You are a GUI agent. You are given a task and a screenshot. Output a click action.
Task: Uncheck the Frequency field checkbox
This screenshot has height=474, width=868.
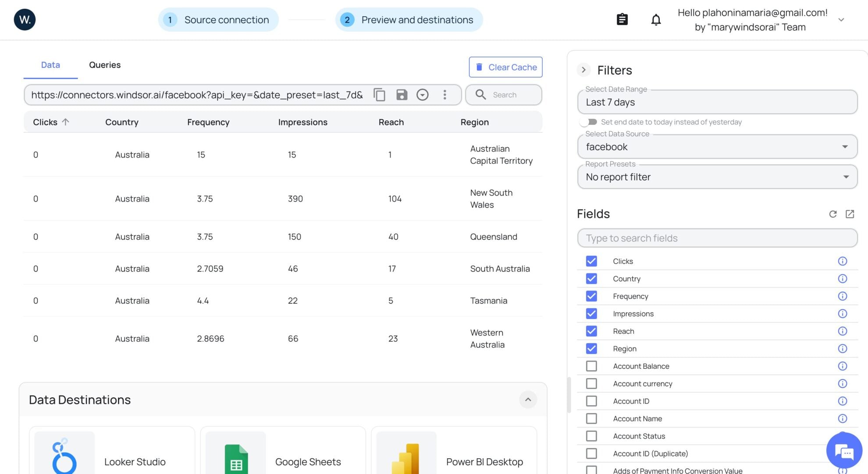point(591,296)
